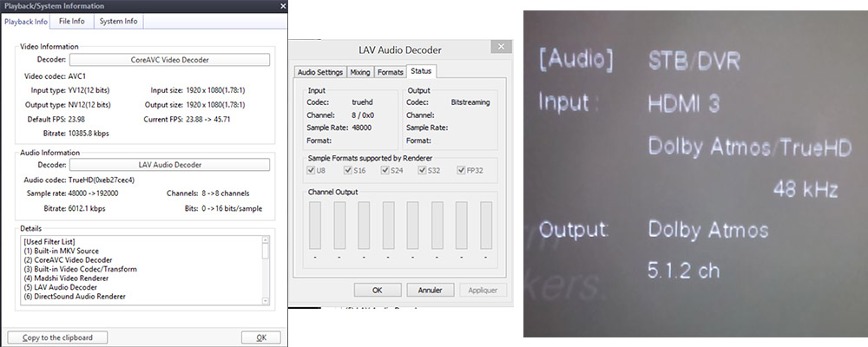868x347 pixels.
Task: Click '5.1.2 ch' text on receiver display
Action: [x=684, y=272]
